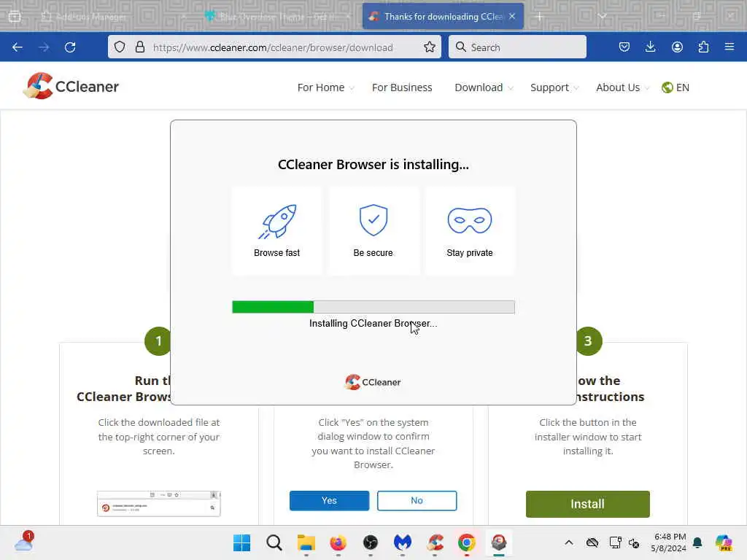Expand the For Home menu
This screenshot has height=560, width=747.
pos(326,87)
